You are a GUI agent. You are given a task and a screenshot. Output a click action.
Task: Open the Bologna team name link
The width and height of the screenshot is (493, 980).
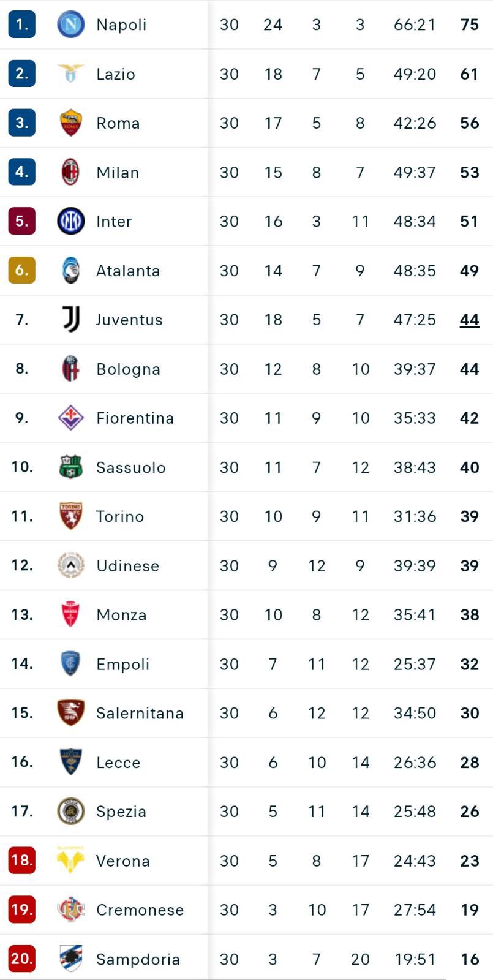[128, 369]
